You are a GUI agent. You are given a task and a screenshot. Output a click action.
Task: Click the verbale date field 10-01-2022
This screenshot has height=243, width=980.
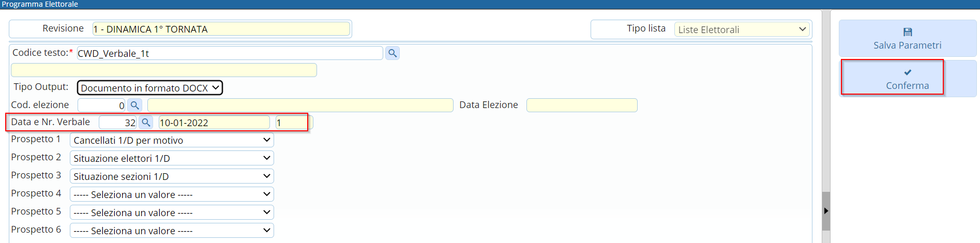point(214,123)
